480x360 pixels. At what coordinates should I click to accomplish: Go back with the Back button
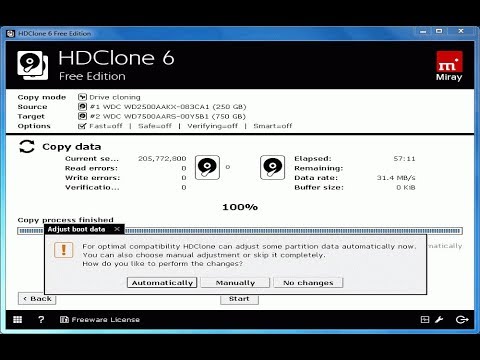37,299
